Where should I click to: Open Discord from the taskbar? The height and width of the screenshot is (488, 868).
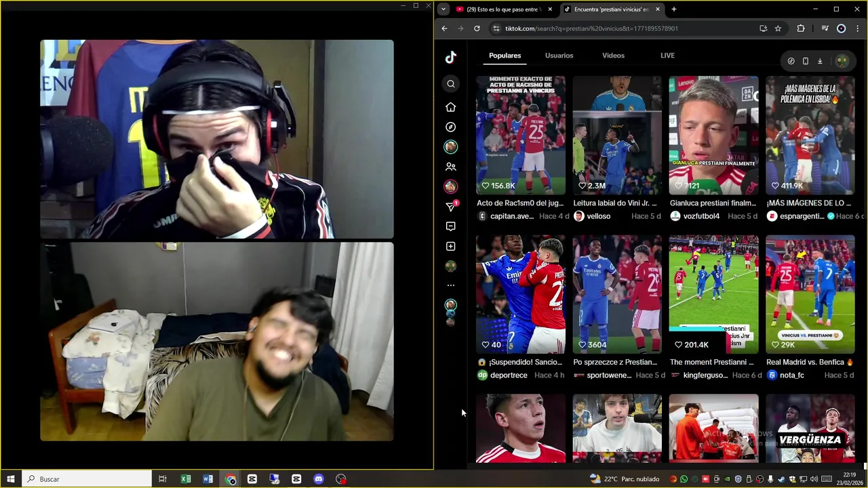319,479
